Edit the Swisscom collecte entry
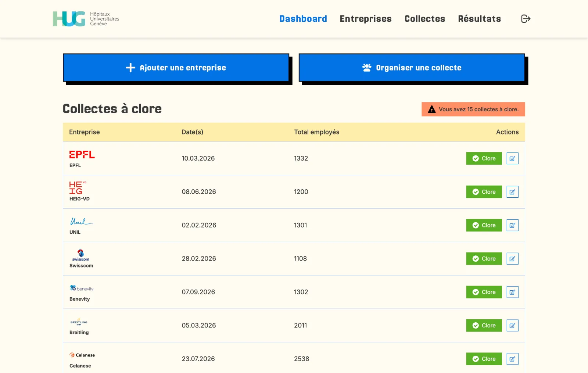 (512, 259)
